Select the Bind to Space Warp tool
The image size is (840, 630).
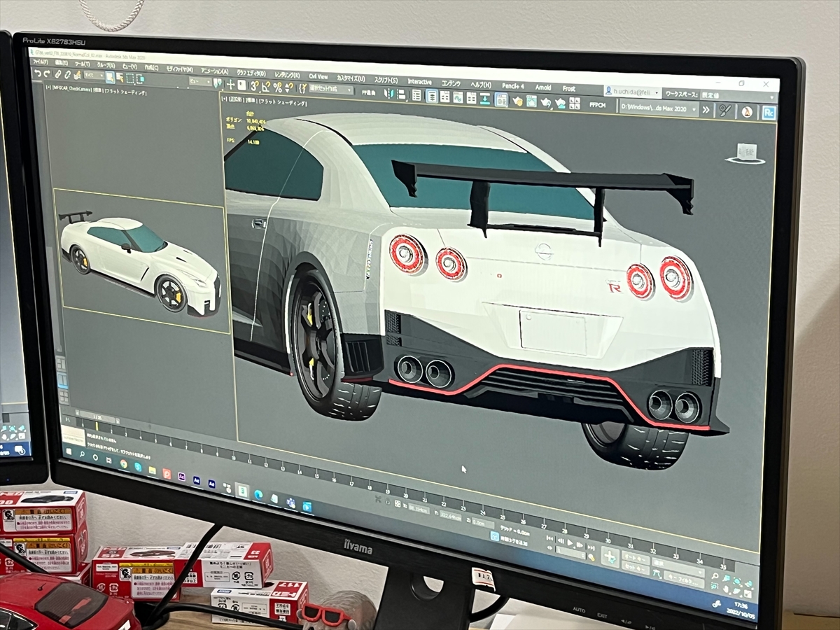(76, 76)
